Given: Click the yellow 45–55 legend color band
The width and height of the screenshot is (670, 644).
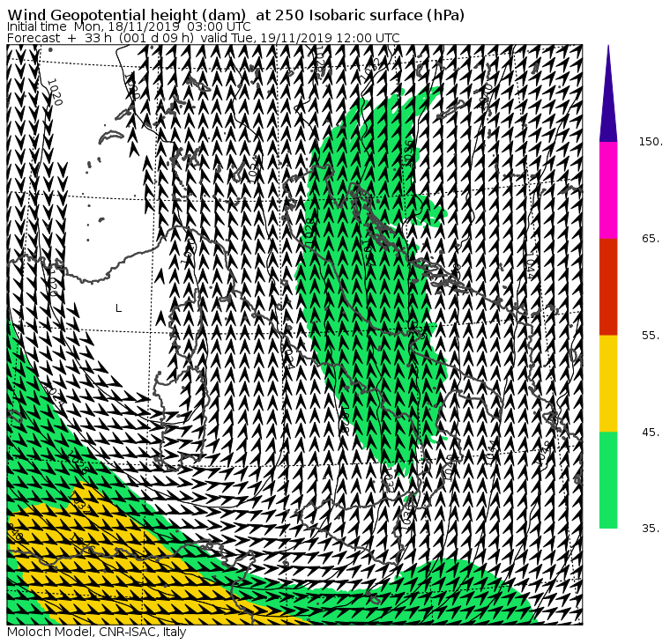Looking at the screenshot, I should coord(608,383).
